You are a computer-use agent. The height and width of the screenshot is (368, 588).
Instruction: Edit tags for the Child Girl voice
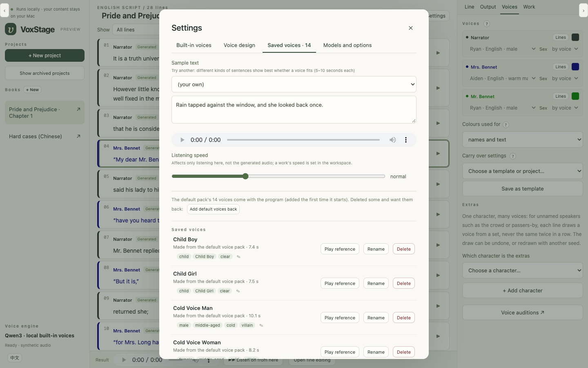[x=238, y=291]
